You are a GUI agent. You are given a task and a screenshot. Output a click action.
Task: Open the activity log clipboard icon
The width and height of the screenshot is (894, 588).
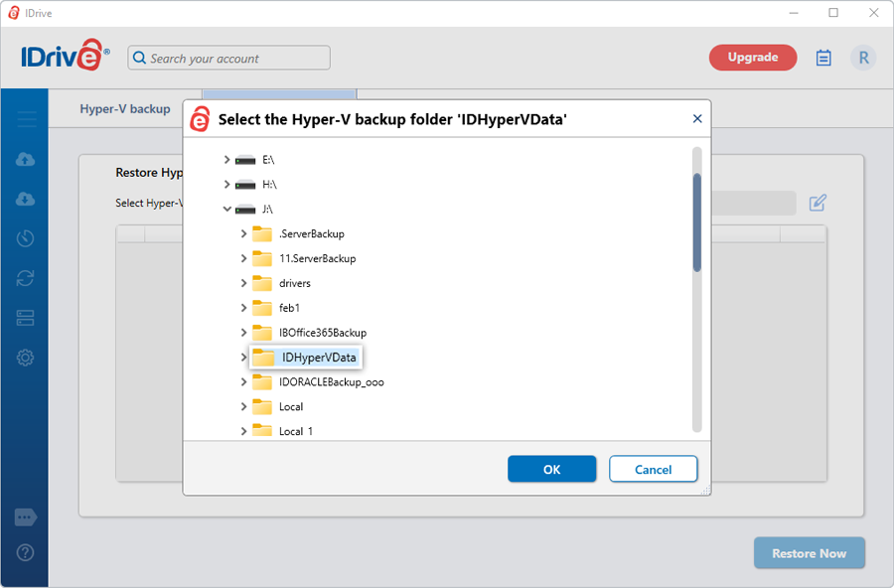click(x=823, y=58)
